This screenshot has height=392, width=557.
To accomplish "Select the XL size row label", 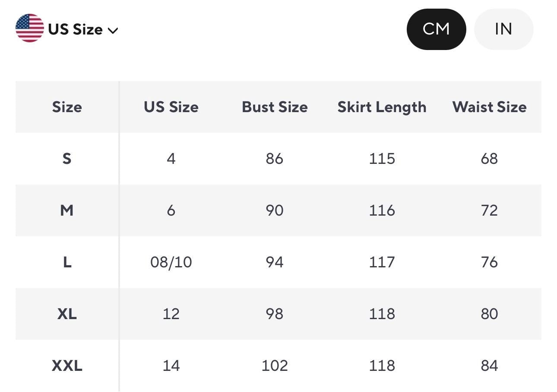I will coord(67,314).
